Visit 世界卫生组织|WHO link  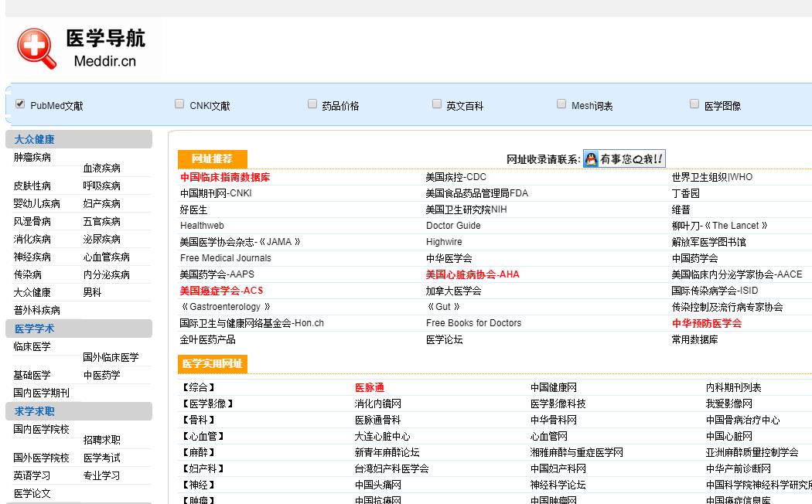coord(712,177)
